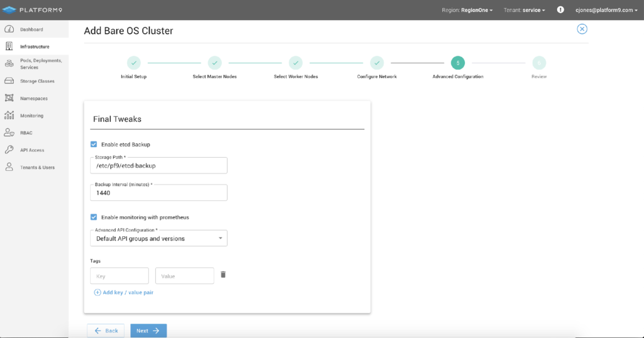Click Add key / value pair link
The width and height of the screenshot is (644, 338).
[124, 293]
